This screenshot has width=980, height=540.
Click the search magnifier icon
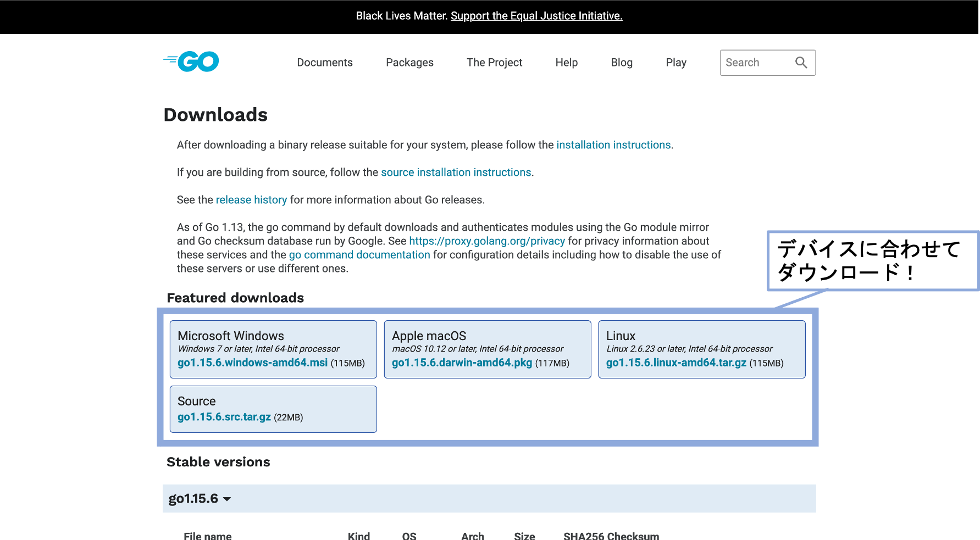click(x=801, y=63)
